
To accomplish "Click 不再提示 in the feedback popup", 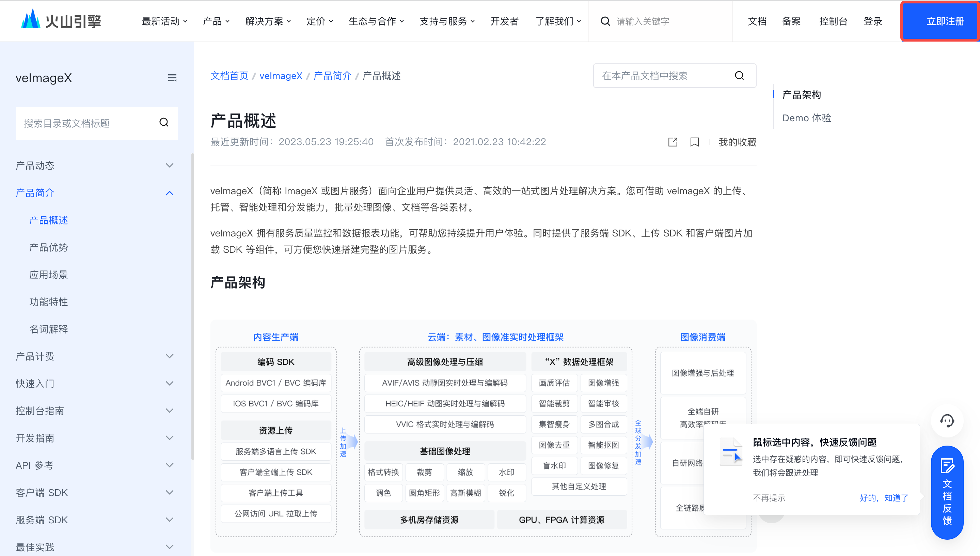I will click(769, 498).
